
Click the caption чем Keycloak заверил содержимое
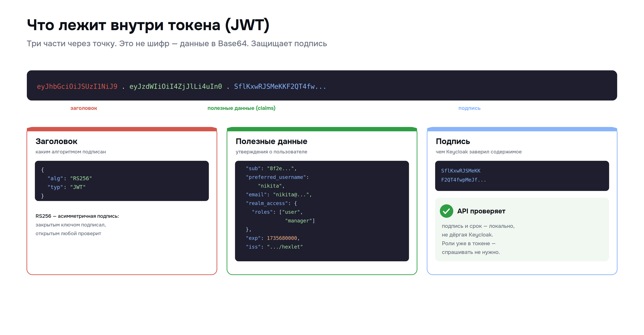[x=478, y=152]
